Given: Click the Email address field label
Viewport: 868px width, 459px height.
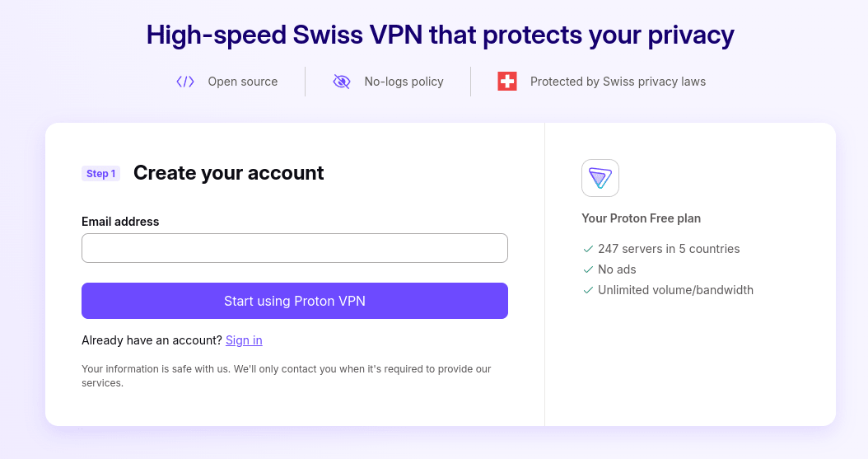Looking at the screenshot, I should [x=120, y=222].
